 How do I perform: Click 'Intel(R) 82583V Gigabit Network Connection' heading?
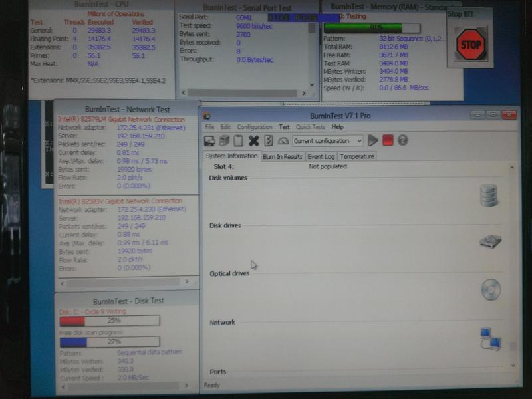point(120,201)
